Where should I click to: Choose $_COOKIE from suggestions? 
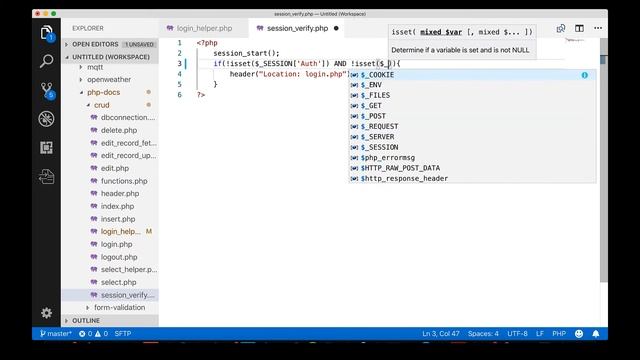pyautogui.click(x=473, y=75)
